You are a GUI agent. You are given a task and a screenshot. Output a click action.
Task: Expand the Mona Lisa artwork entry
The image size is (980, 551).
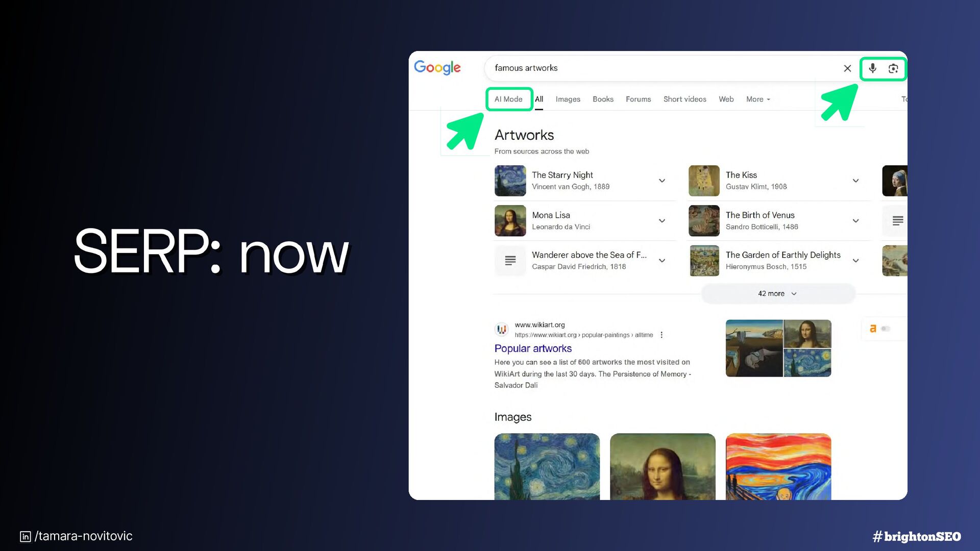[x=661, y=221]
